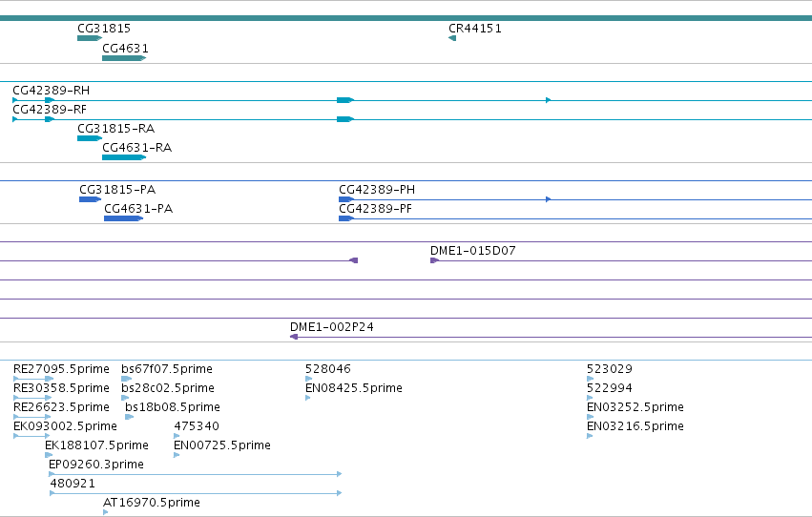The height and width of the screenshot is (517, 812).
Task: Select the 523029 feature label
Action: pos(610,369)
